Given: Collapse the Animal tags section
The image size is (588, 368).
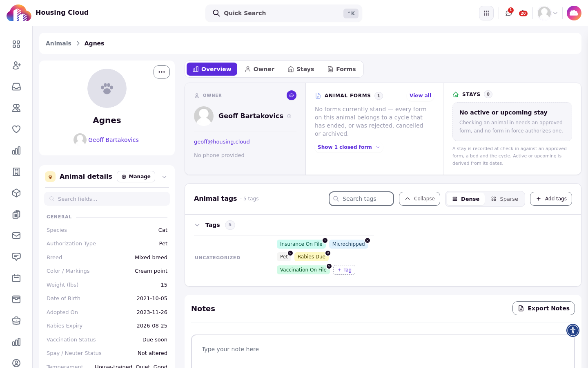Looking at the screenshot, I should point(419,199).
